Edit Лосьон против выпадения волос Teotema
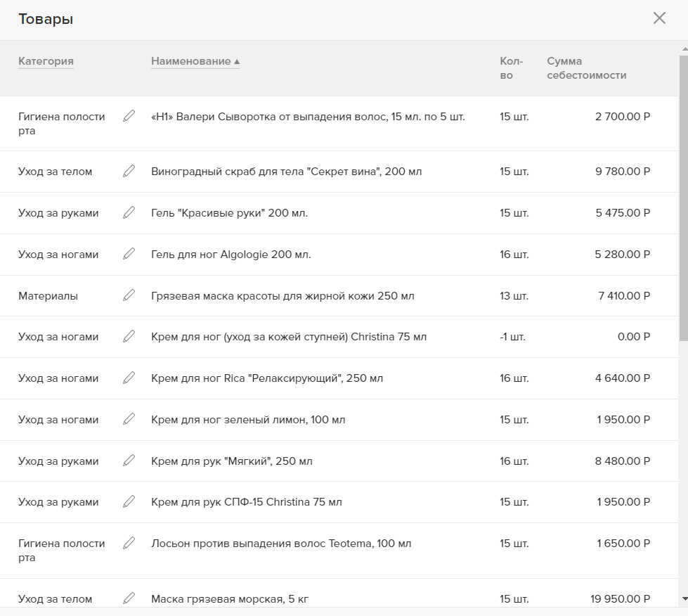Viewport: 688px width, 616px height. (129, 543)
